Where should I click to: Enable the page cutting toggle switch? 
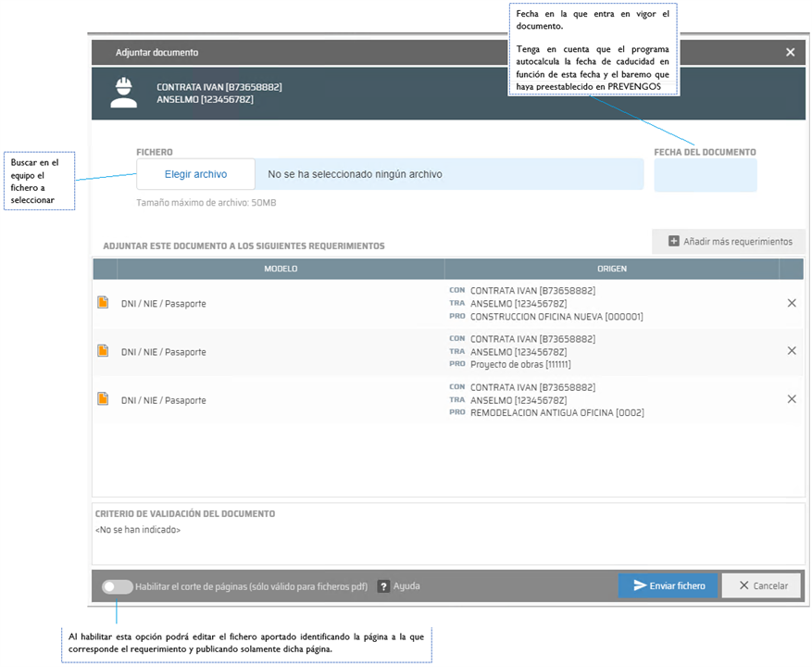tap(118, 586)
